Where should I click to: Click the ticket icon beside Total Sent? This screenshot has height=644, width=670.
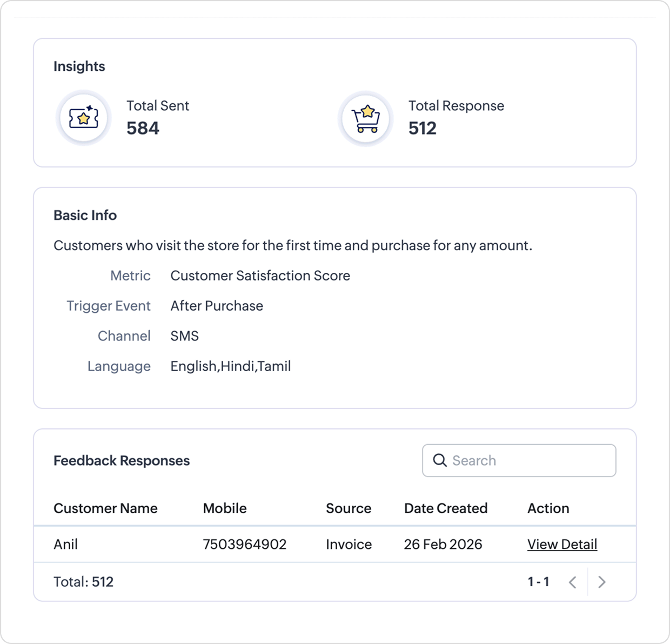[84, 117]
